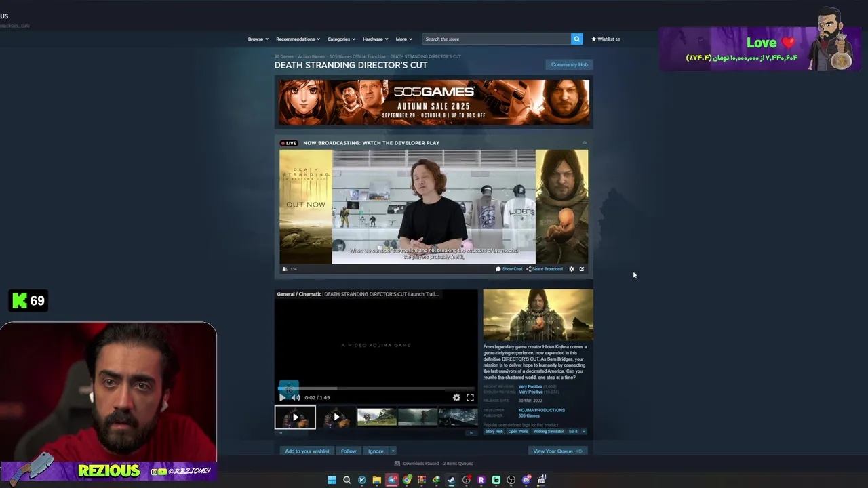Open Discord from the taskbar
The image size is (868, 488).
pos(526,480)
